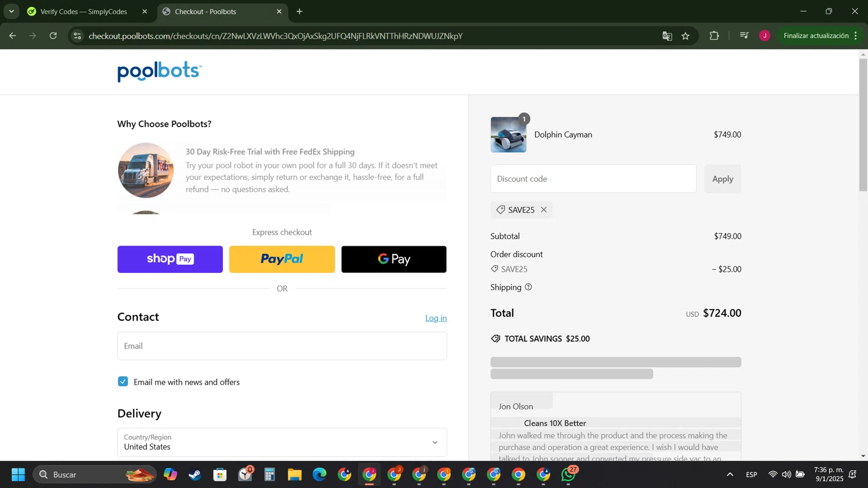Click the Translate this page icon
The height and width of the screenshot is (488, 868).
(x=667, y=36)
